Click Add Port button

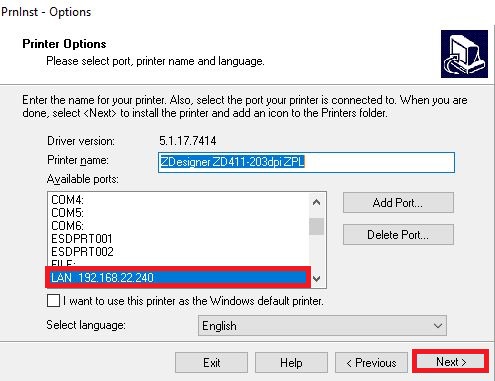(x=398, y=202)
